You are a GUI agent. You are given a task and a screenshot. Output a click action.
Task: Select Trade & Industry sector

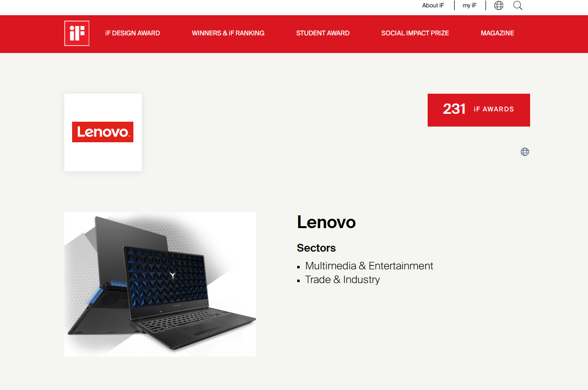click(342, 280)
